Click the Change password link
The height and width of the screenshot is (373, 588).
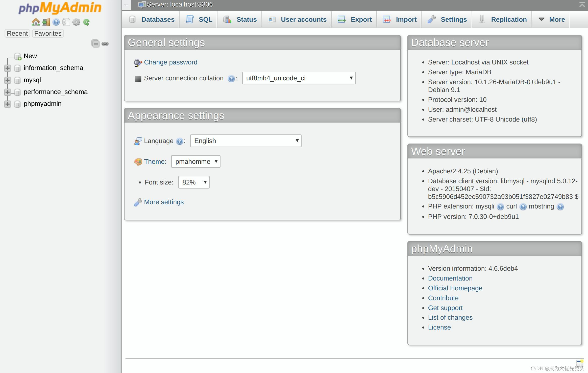click(x=170, y=62)
